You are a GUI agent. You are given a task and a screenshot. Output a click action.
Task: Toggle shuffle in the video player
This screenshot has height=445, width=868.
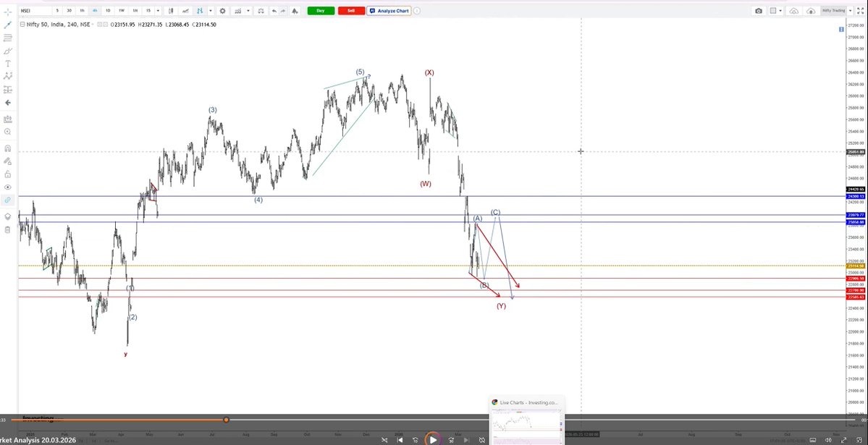(384, 440)
